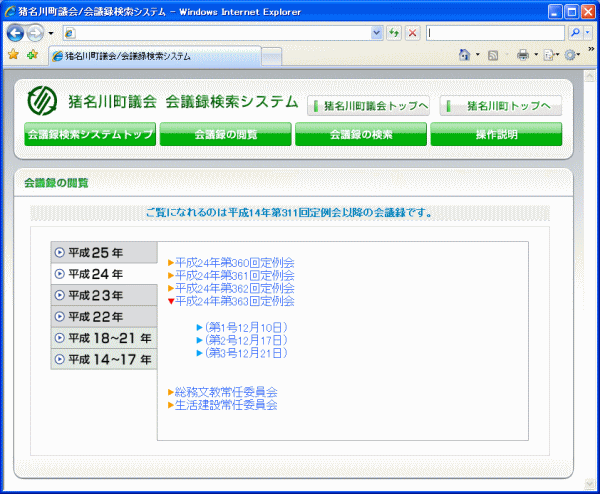
Task: Open the 猪名川町トップへ link button
Action: 501,106
